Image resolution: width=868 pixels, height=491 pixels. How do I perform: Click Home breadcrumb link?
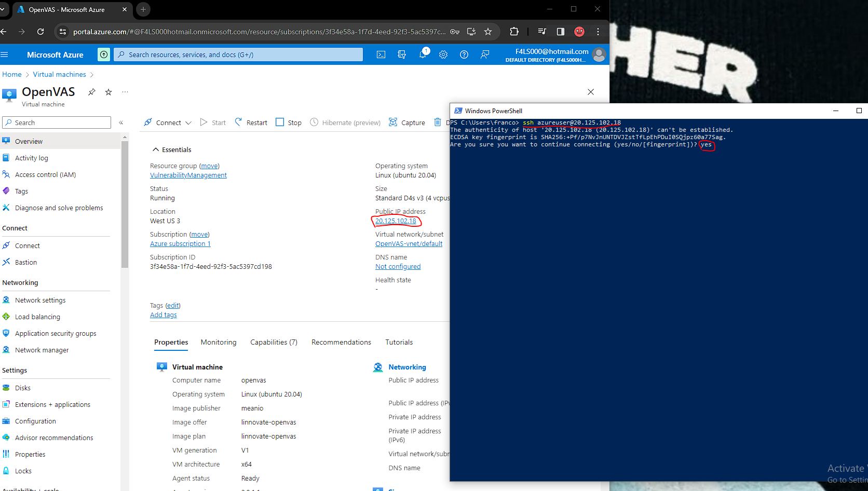coord(12,74)
